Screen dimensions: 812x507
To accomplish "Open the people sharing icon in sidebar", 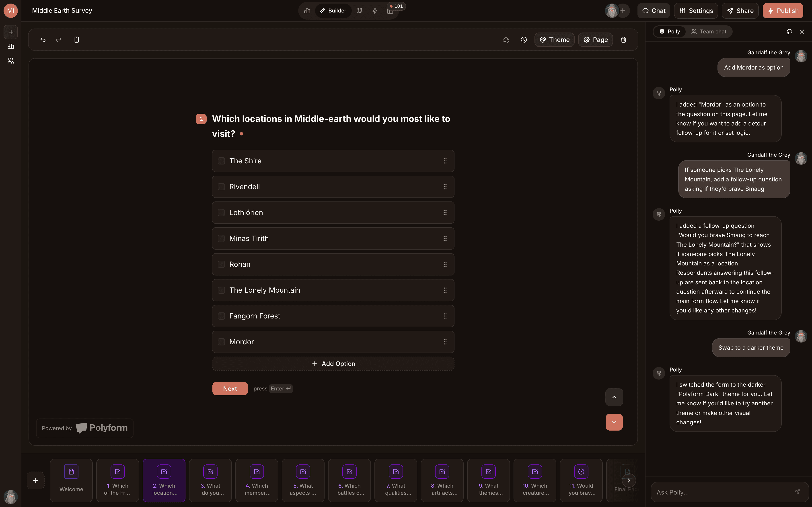I will 10,61.
